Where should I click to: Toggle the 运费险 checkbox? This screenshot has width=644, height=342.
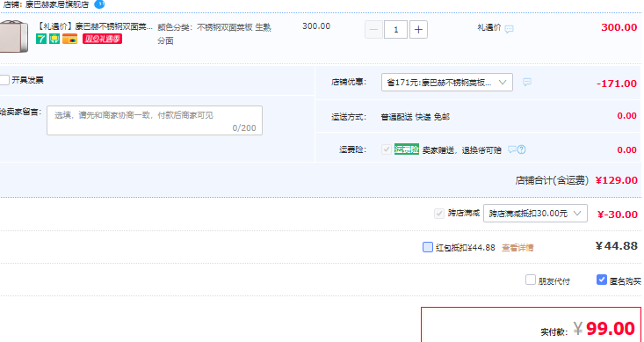(386, 149)
